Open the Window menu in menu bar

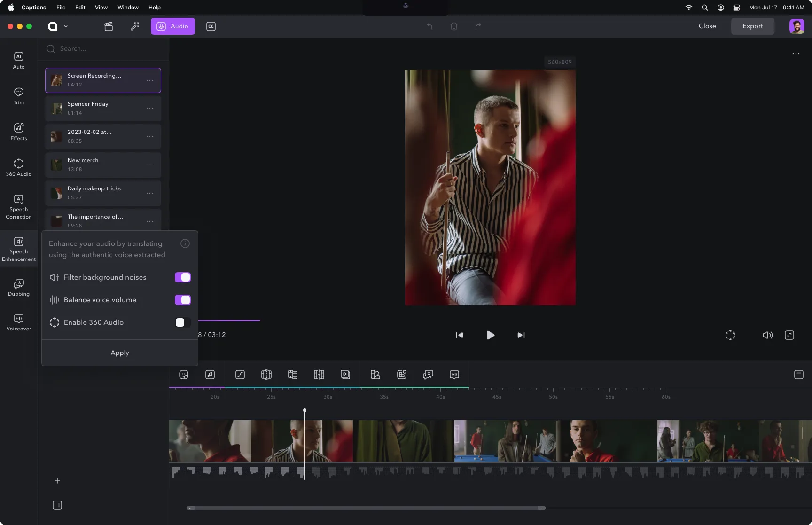(127, 7)
